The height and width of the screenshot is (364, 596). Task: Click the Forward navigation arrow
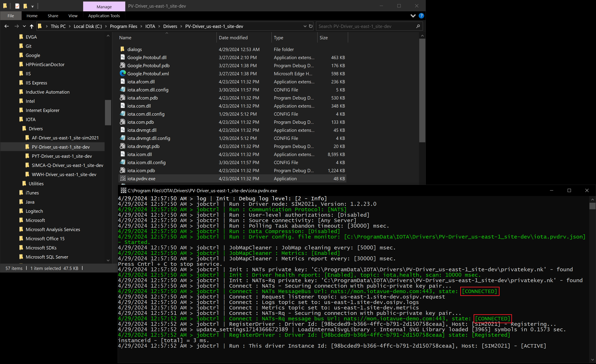[16, 26]
